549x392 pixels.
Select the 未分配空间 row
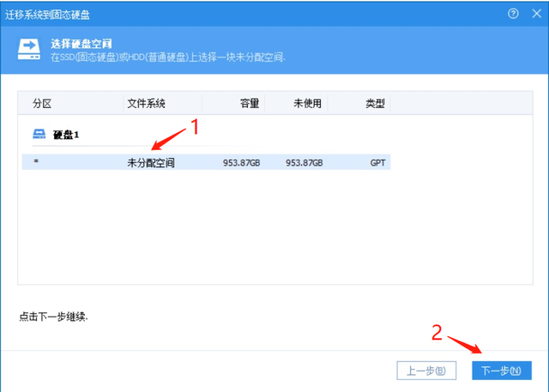tap(206, 162)
